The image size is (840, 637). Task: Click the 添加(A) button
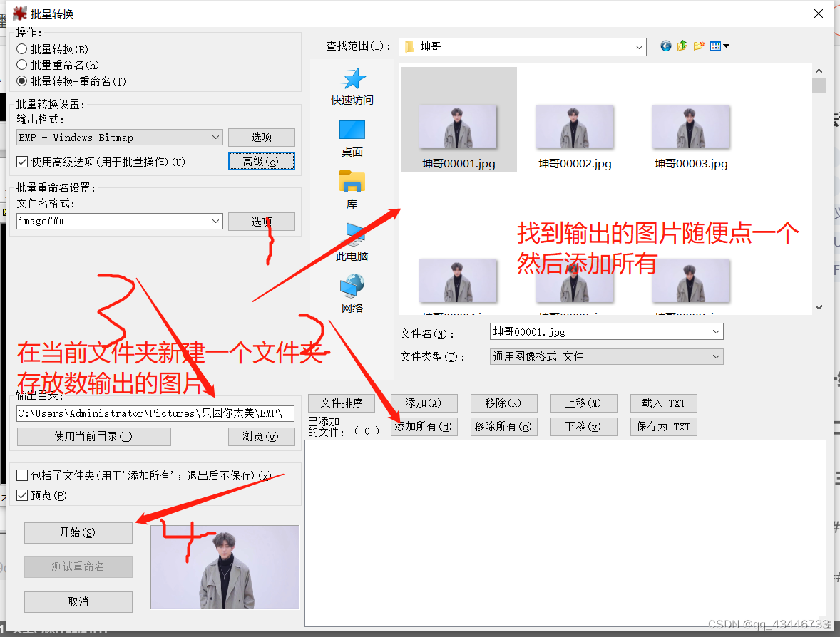(x=424, y=403)
